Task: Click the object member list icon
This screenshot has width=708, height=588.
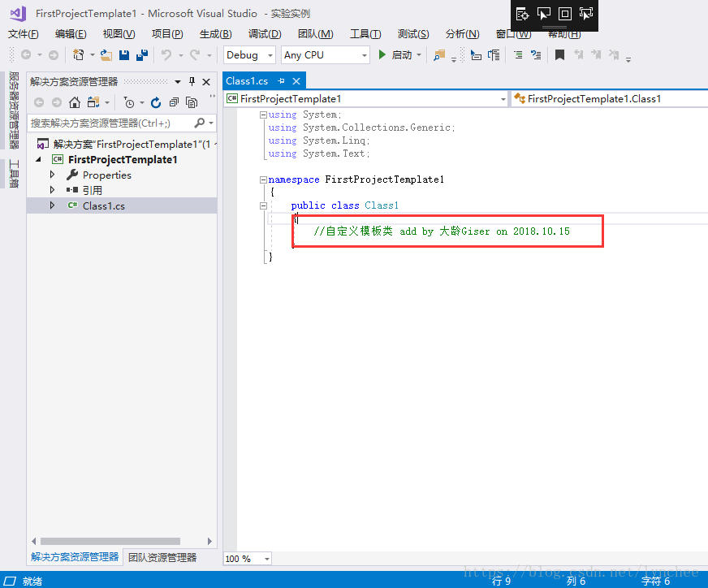Action: 476,55
